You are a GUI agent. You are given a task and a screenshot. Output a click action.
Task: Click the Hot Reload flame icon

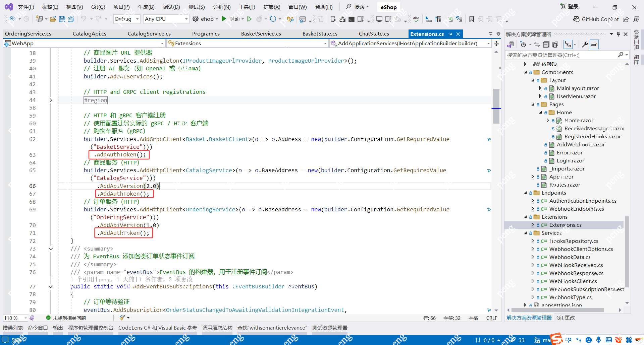click(259, 19)
